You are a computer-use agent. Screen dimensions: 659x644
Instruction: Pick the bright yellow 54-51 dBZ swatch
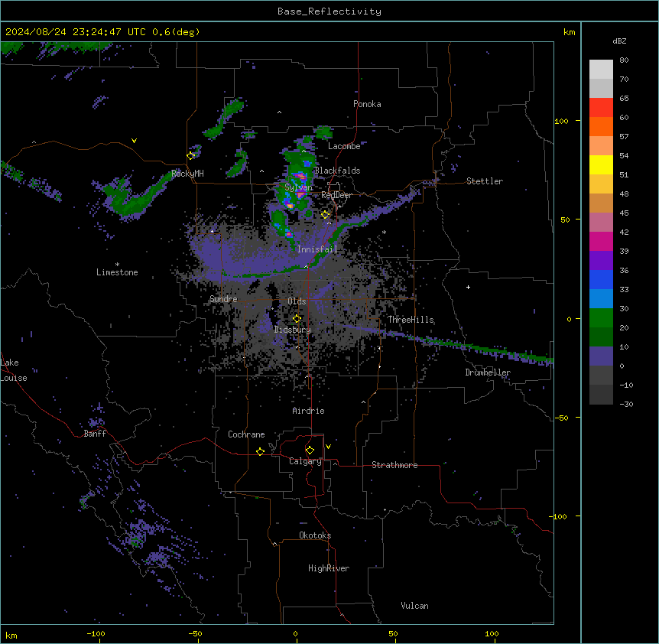(601, 164)
